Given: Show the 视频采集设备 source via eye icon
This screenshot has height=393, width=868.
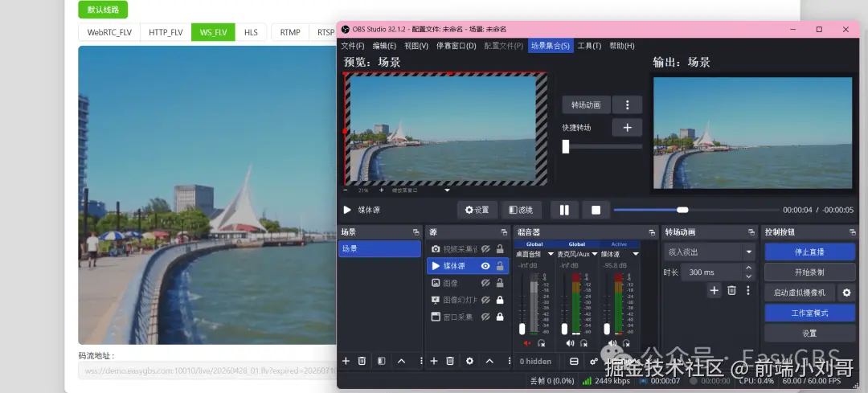Looking at the screenshot, I should click(x=485, y=249).
